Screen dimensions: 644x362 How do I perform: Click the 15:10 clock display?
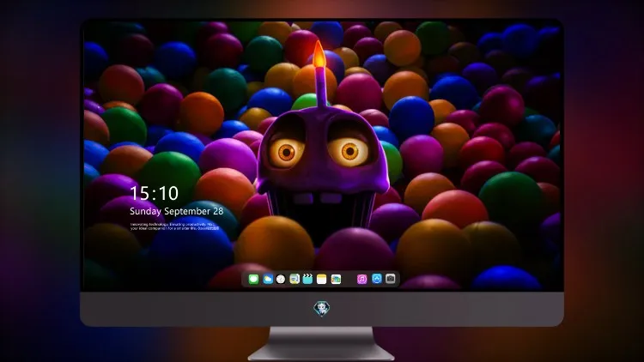coord(154,193)
